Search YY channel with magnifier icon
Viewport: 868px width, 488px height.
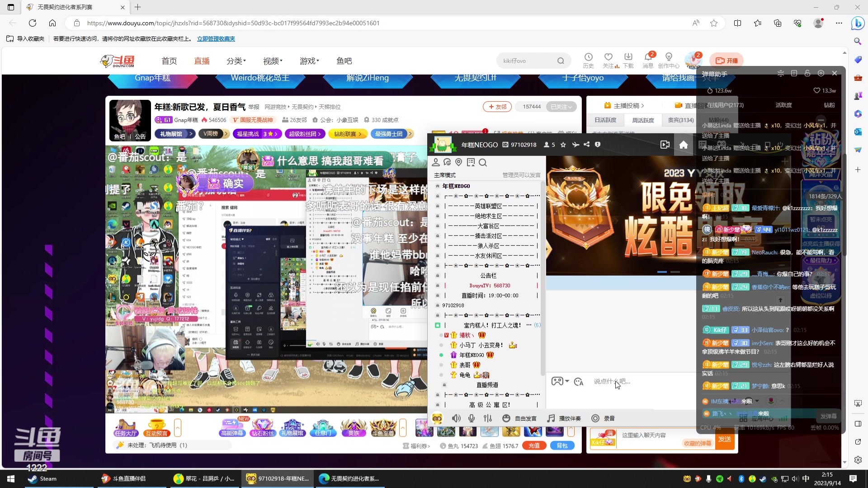pyautogui.click(x=482, y=162)
